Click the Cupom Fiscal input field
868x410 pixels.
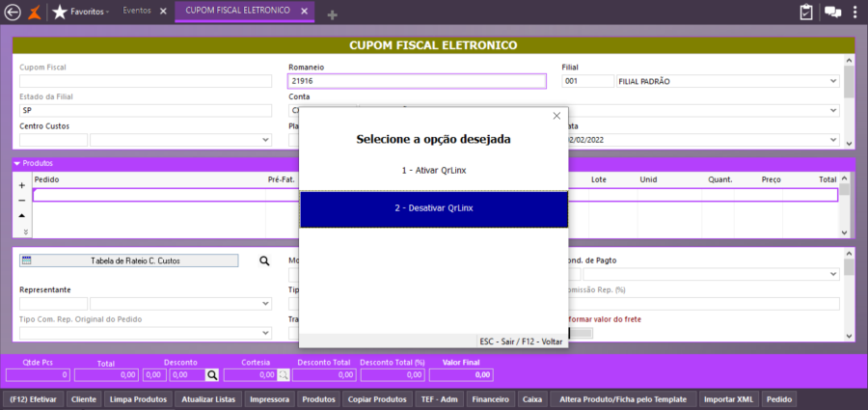[x=146, y=81]
